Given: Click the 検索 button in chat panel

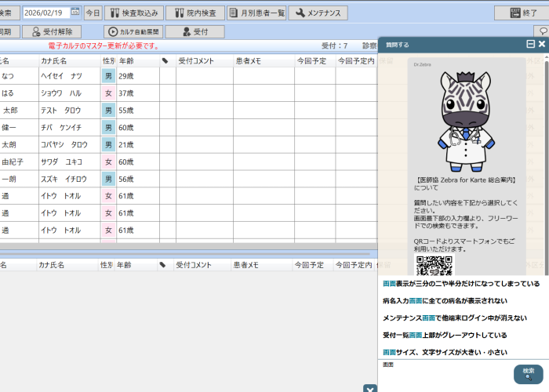Looking at the screenshot, I should click(x=529, y=374).
